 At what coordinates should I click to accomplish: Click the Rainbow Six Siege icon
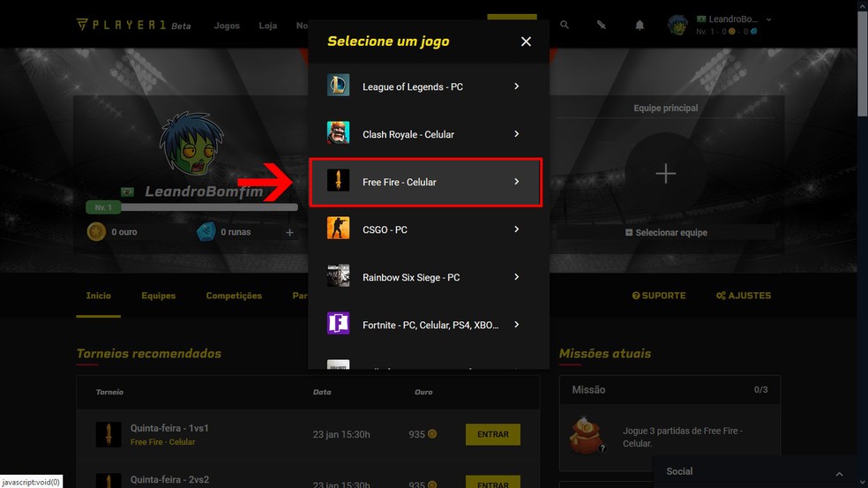[338, 276]
